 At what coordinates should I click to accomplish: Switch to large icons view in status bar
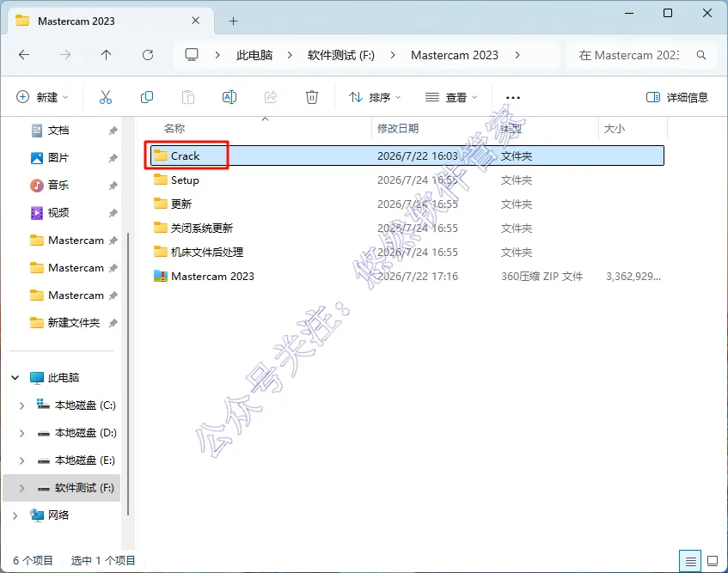pyautogui.click(x=713, y=561)
